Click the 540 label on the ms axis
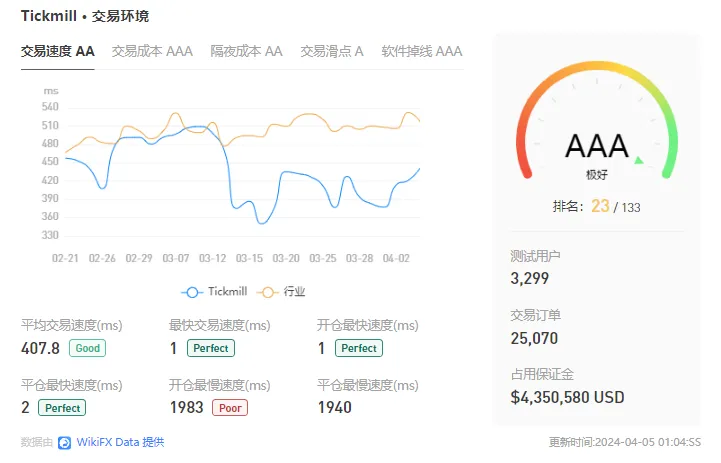Image resolution: width=721 pixels, height=463 pixels. point(50,107)
